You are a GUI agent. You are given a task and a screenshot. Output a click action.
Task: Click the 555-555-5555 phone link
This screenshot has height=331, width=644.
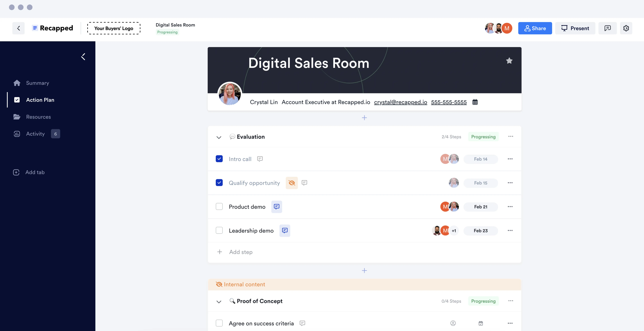tap(449, 102)
